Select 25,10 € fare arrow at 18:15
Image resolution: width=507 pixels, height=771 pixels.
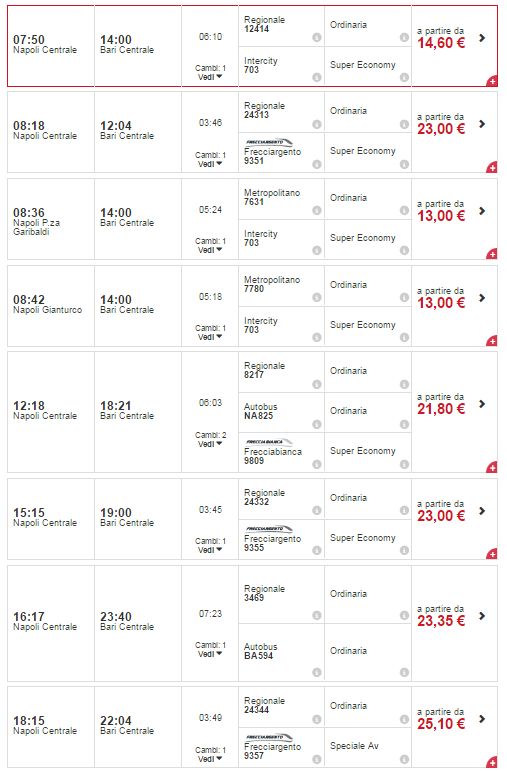pos(482,719)
